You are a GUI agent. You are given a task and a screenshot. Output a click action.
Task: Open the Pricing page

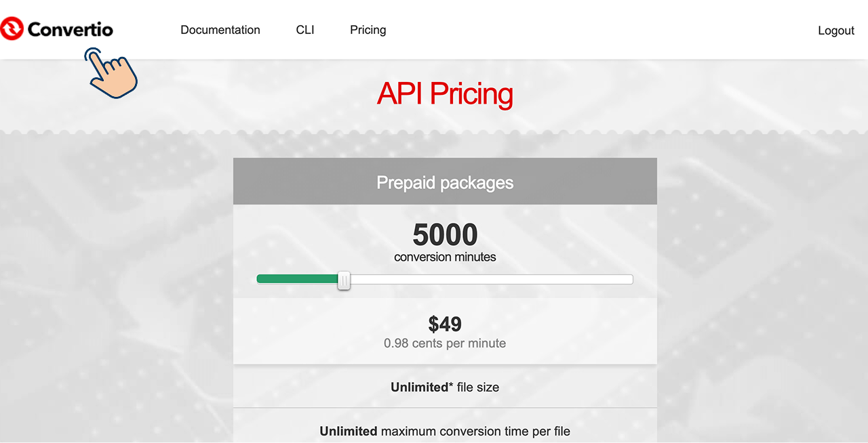pos(368,30)
